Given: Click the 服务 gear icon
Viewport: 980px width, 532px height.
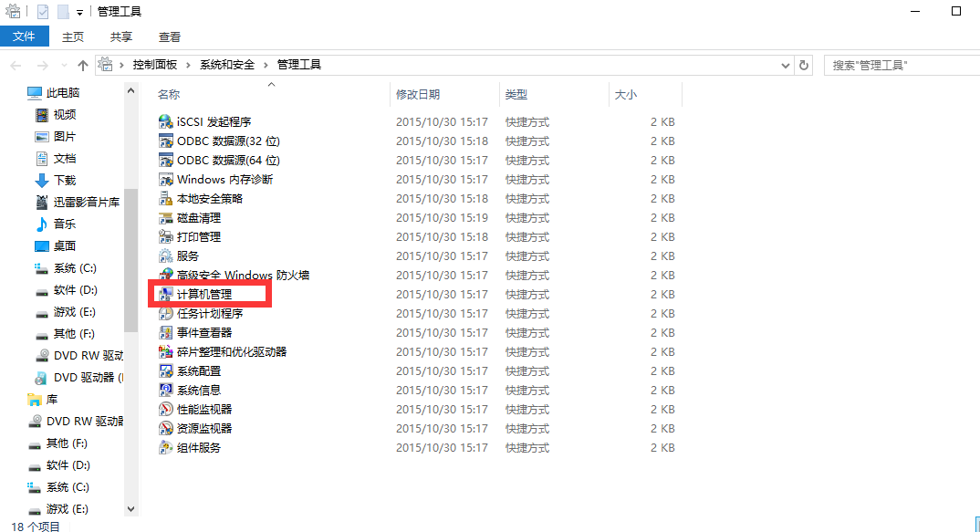Looking at the screenshot, I should [166, 256].
